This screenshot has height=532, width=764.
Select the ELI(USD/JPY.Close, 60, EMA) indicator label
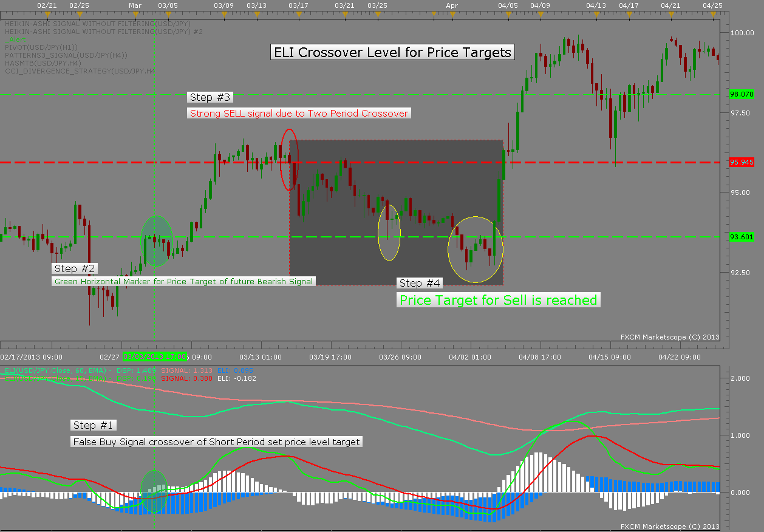(x=55, y=370)
